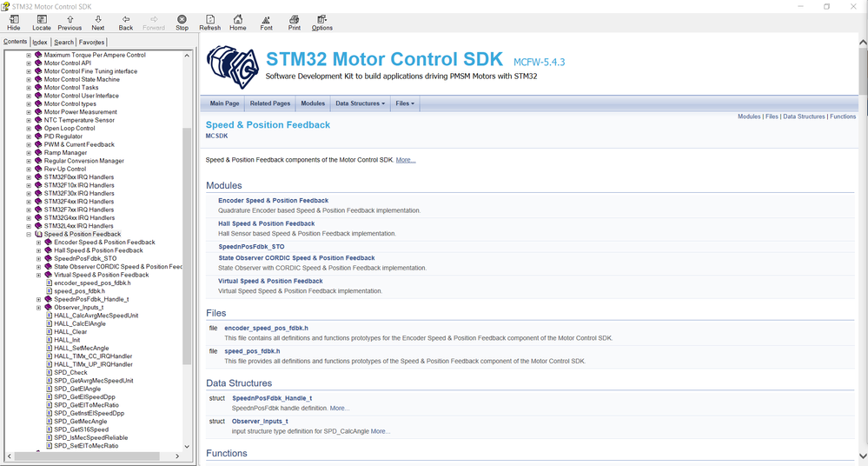Click page icon of HALL_Init entry

(49, 340)
